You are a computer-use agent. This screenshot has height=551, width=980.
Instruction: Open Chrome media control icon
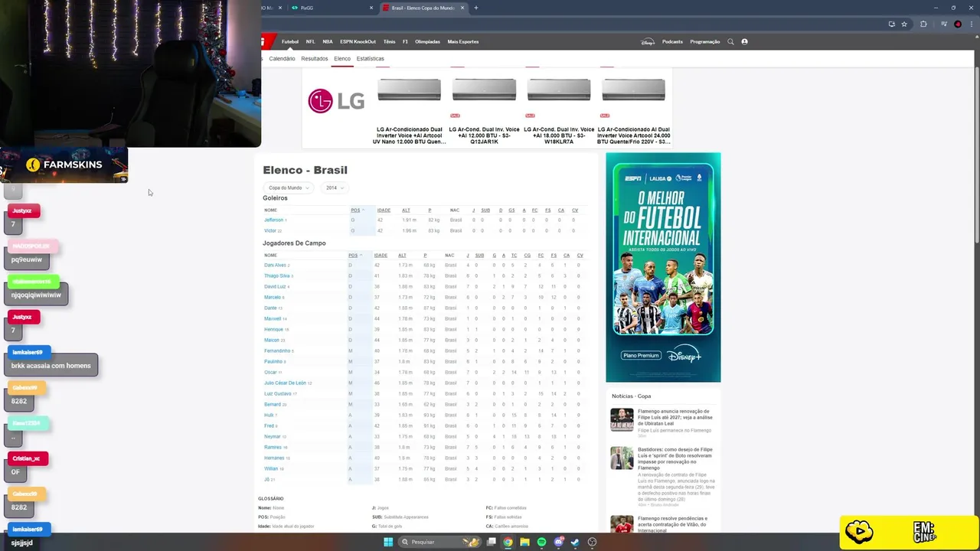pos(942,24)
